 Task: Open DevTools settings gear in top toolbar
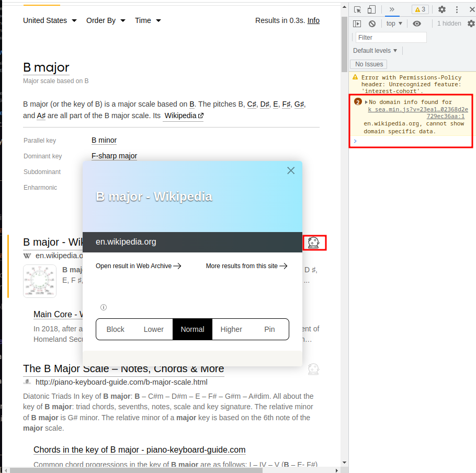442,9
